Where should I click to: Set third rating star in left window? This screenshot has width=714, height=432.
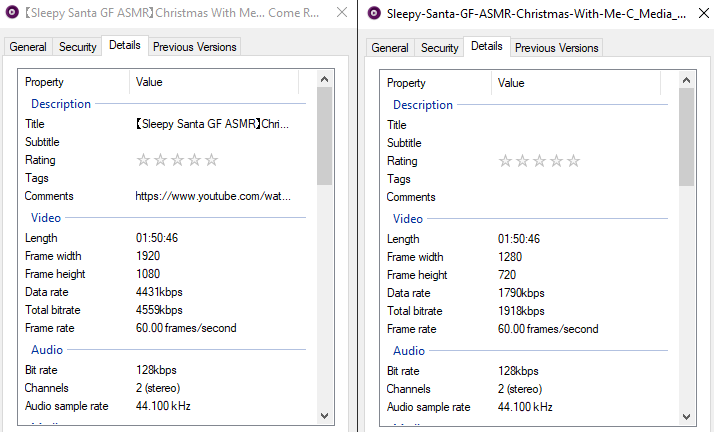(177, 160)
